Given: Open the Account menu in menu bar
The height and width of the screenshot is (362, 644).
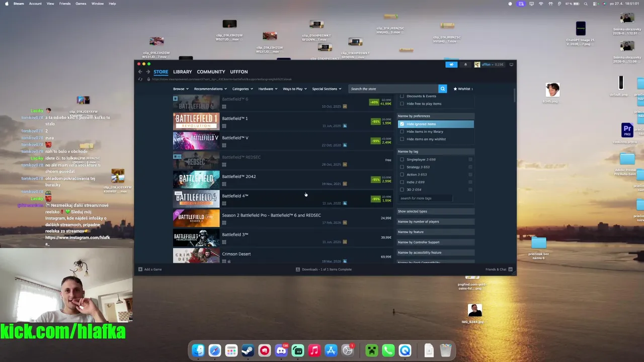Looking at the screenshot, I should (35, 4).
